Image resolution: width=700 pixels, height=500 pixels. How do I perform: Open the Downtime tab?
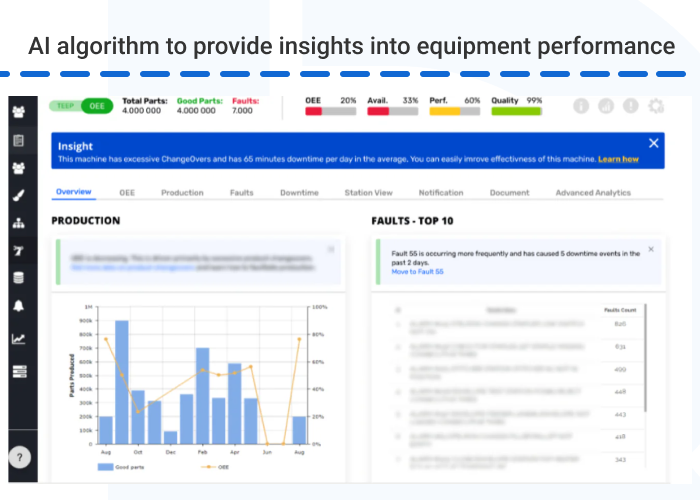pyautogui.click(x=299, y=193)
